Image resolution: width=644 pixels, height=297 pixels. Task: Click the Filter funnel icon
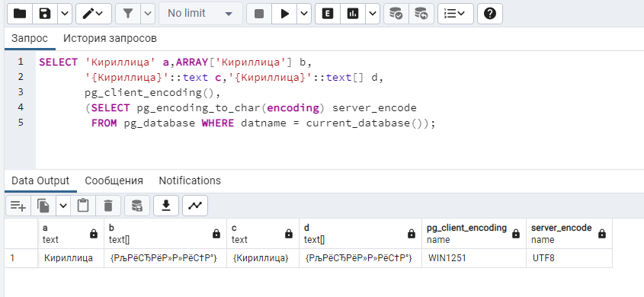[128, 14]
